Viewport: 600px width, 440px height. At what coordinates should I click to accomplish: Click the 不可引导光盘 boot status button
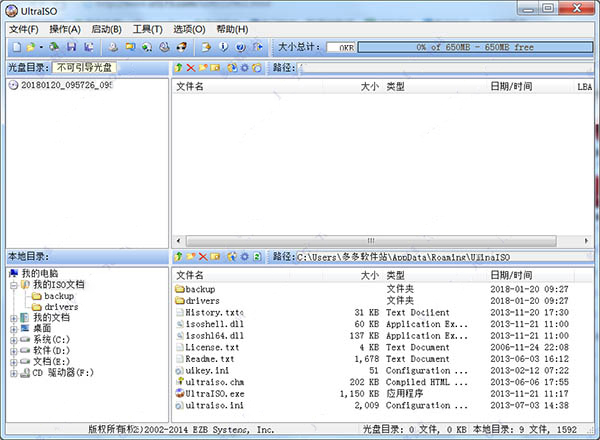(x=84, y=68)
